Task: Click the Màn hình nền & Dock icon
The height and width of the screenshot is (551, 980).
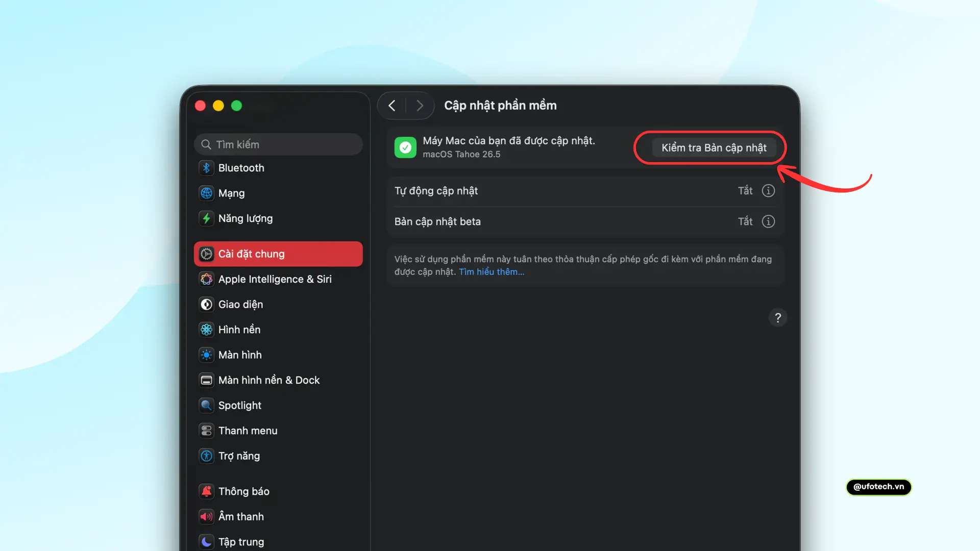Action: click(206, 380)
